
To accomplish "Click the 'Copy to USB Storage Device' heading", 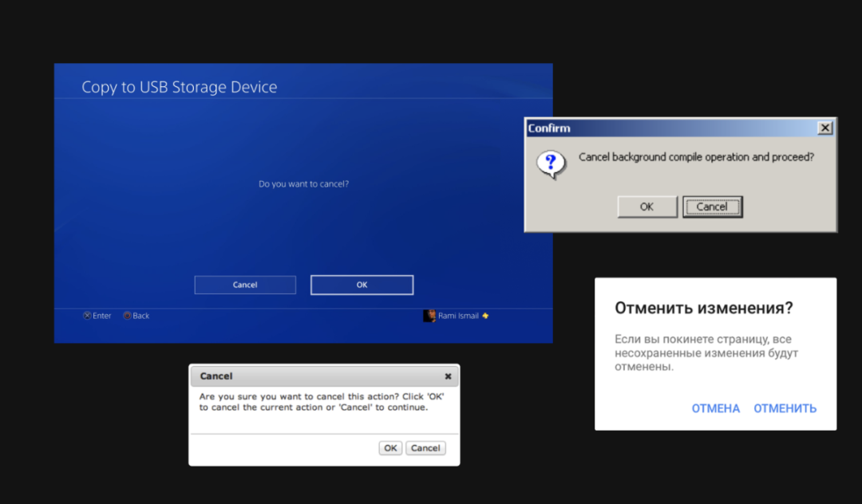I will point(180,88).
